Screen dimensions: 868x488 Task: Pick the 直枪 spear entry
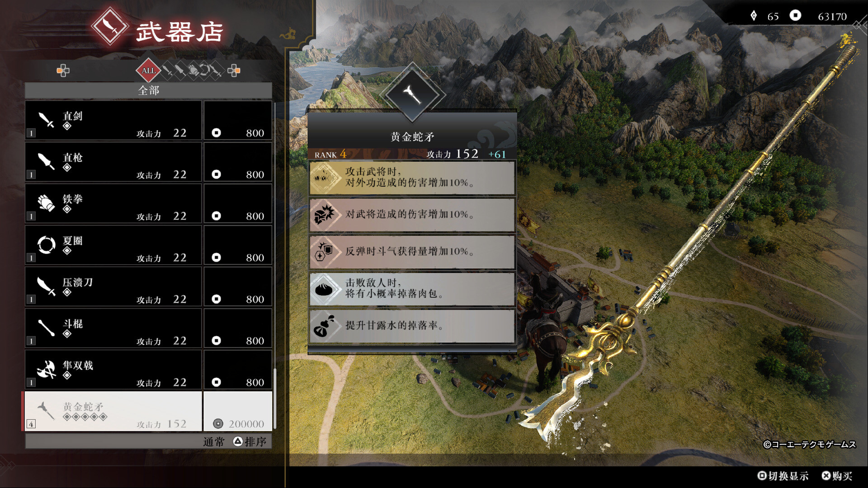[x=113, y=162]
